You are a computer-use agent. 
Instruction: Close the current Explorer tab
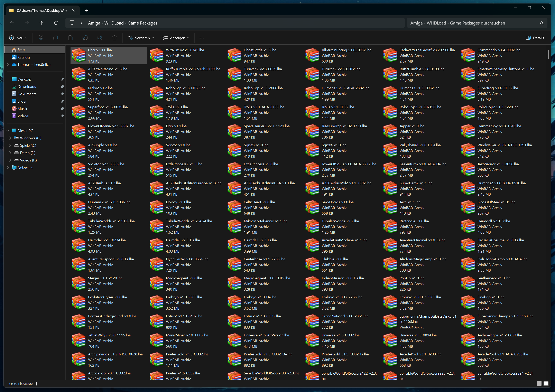coord(73,10)
